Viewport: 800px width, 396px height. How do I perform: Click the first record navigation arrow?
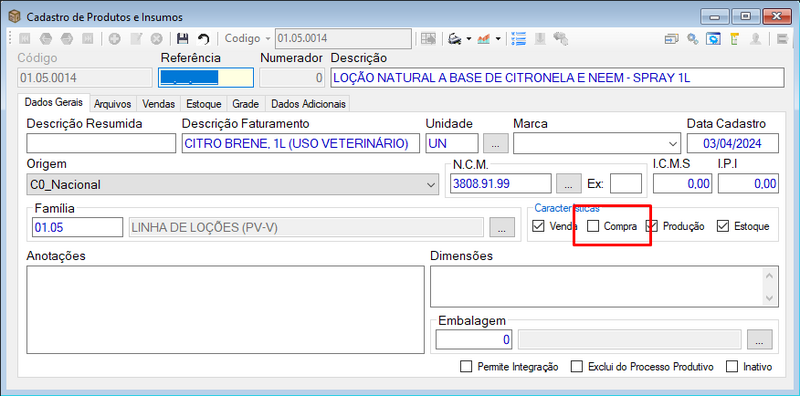coord(24,39)
